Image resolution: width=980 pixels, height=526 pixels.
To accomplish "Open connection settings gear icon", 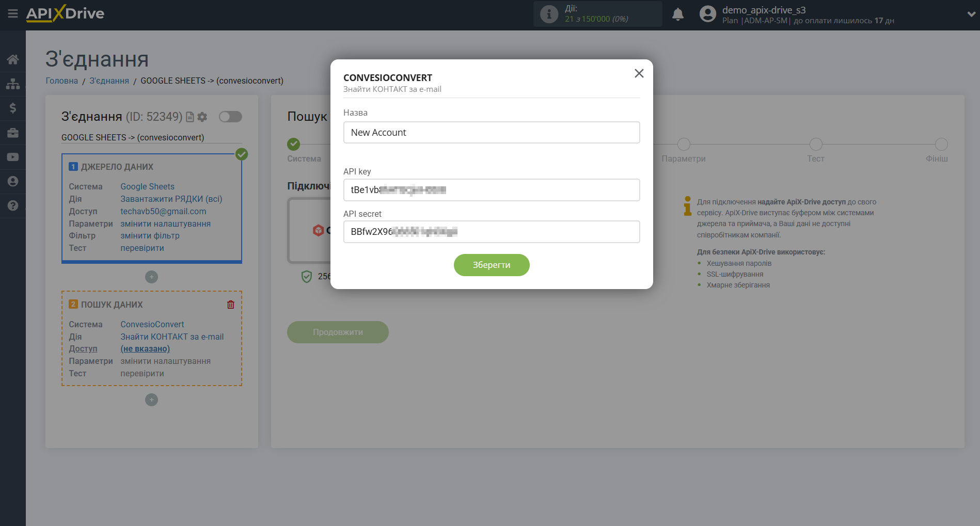I will click(x=202, y=117).
